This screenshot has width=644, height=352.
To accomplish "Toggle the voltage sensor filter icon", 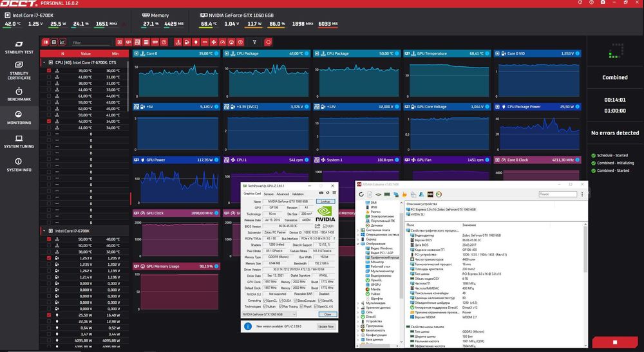I will click(187, 42).
